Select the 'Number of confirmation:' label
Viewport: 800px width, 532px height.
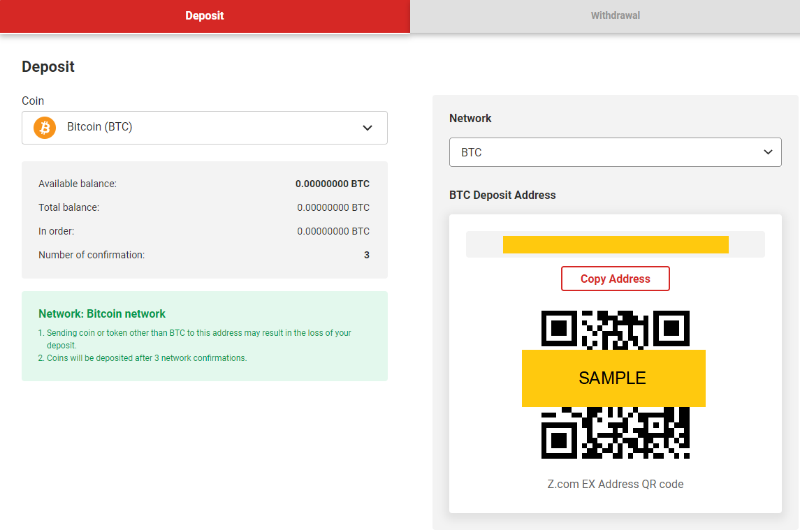tap(92, 255)
